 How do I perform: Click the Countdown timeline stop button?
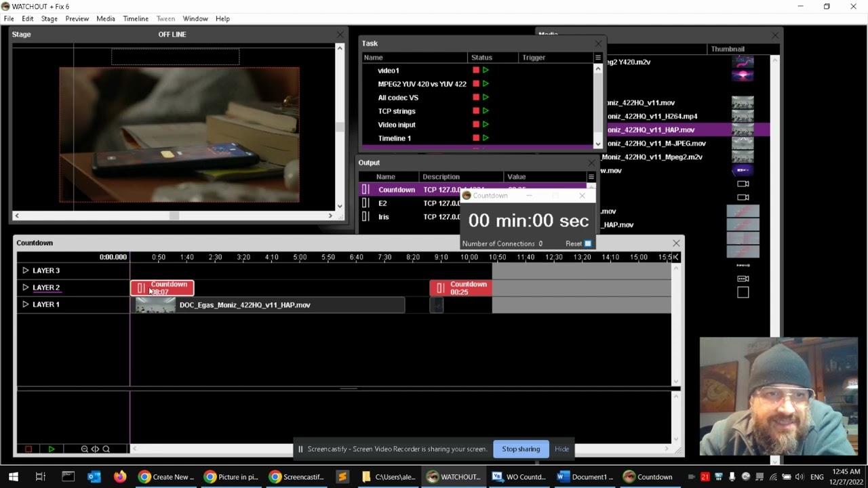[28, 449]
